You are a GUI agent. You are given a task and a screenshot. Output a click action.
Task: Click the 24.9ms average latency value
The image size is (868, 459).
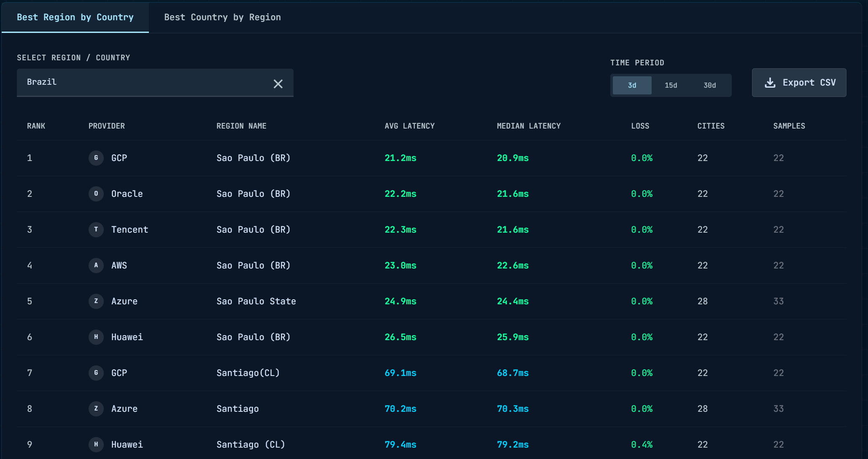coord(400,301)
